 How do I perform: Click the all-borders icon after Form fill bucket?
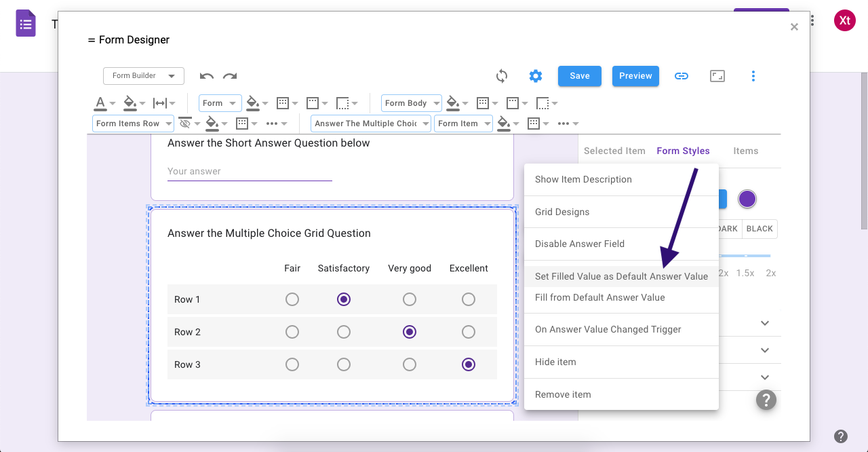coord(283,103)
